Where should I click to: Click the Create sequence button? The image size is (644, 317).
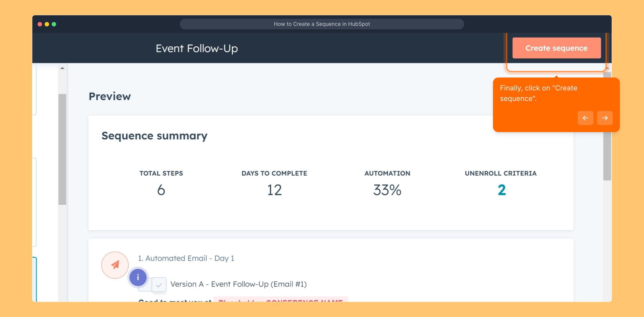(556, 48)
